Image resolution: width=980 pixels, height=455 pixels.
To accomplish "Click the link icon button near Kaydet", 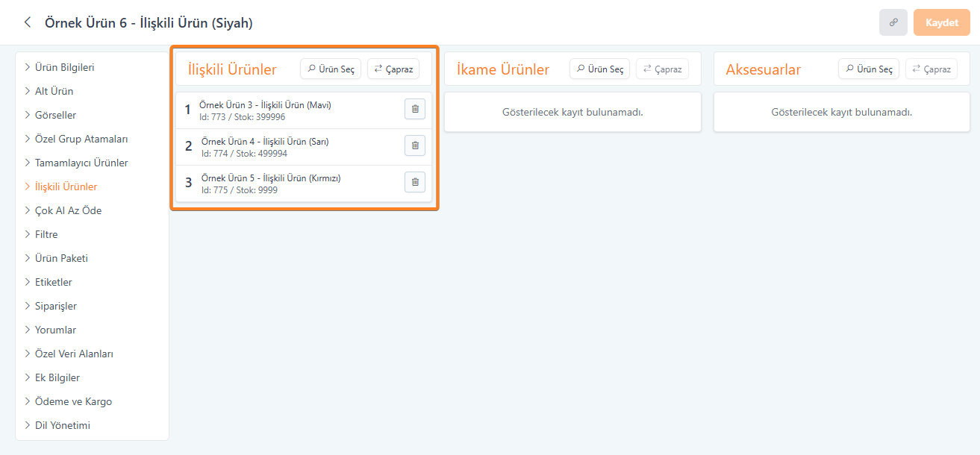I will [x=893, y=22].
